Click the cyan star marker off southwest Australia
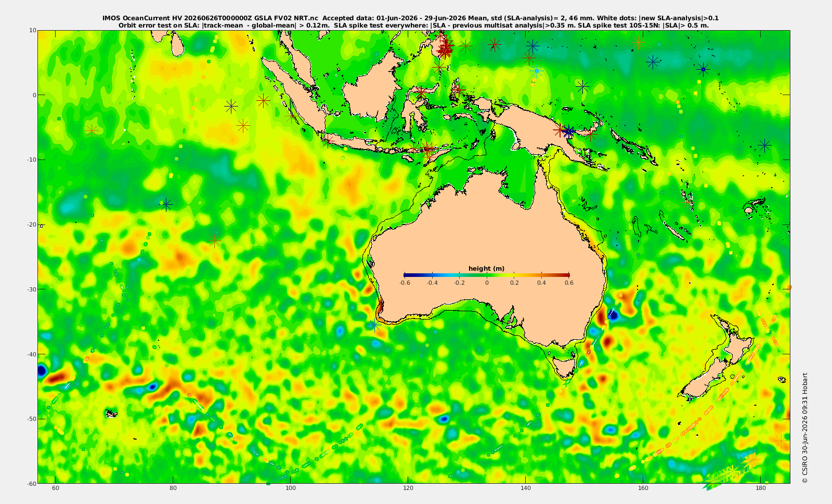832x504 pixels. pyautogui.click(x=374, y=325)
